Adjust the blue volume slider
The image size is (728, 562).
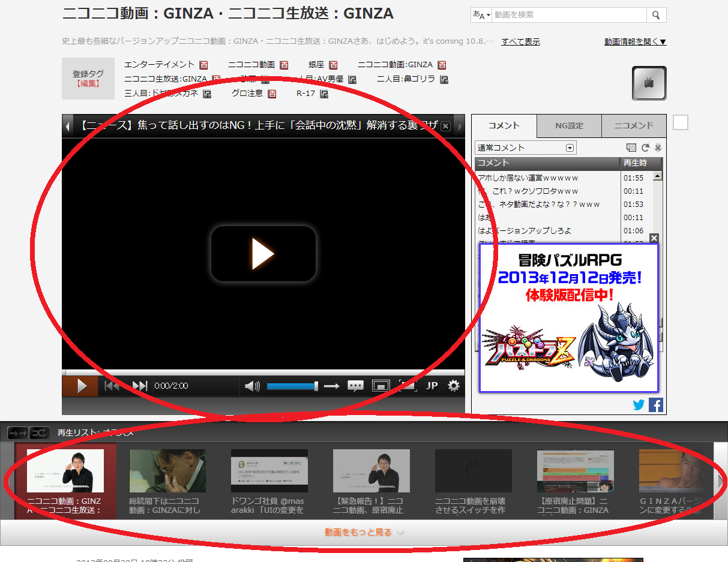coord(292,386)
